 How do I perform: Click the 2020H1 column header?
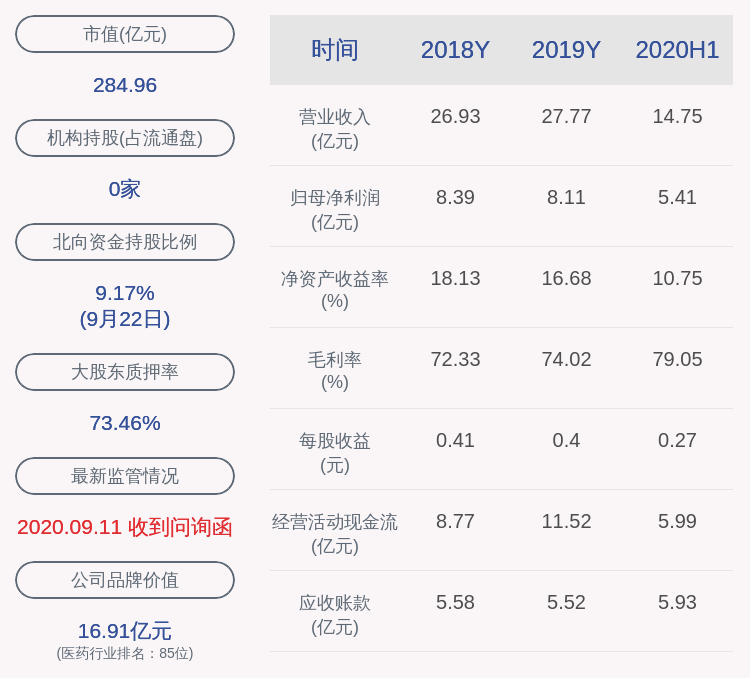(677, 50)
